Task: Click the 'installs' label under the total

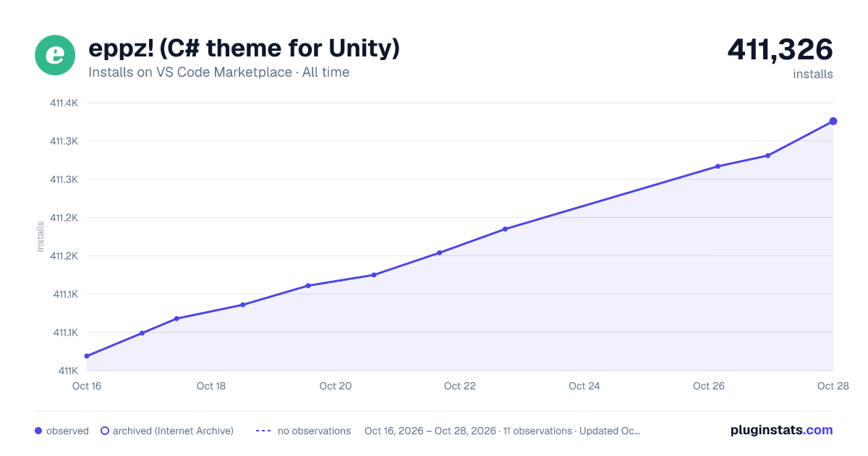Action: pos(813,74)
